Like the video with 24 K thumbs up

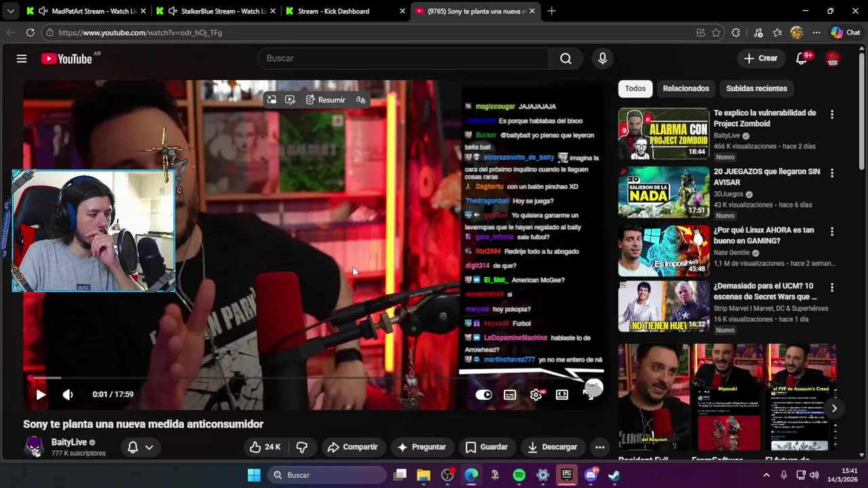[264, 447]
